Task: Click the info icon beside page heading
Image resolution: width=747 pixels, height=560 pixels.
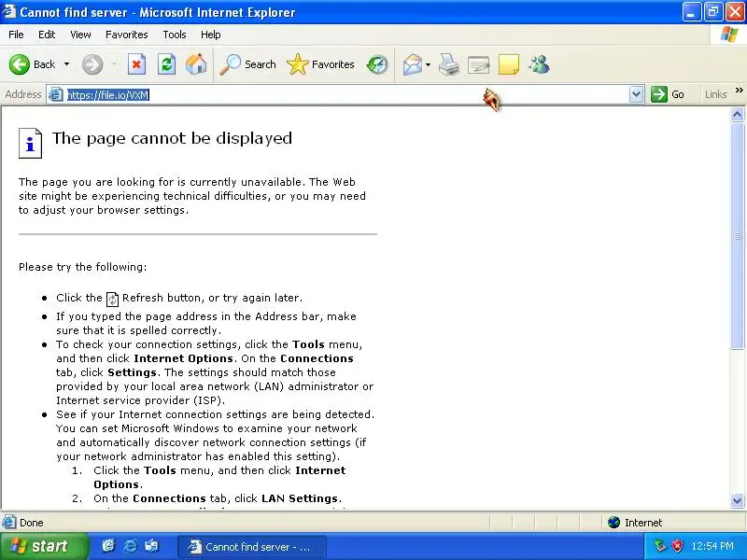Action: [x=30, y=143]
